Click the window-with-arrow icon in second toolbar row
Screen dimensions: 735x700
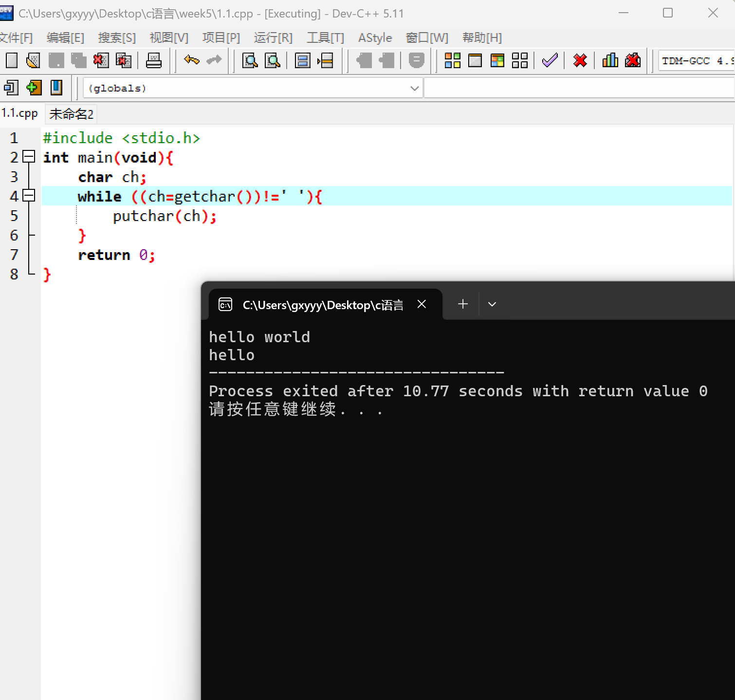11,88
